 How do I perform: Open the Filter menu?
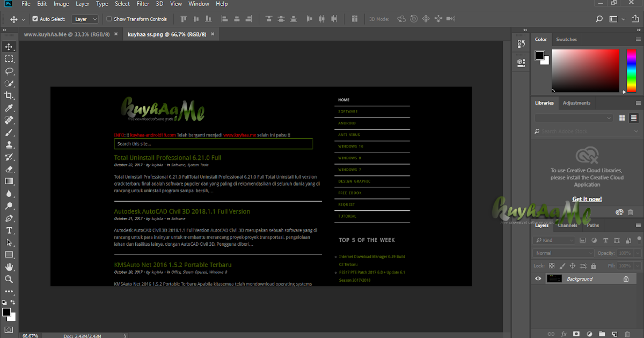coord(143,4)
